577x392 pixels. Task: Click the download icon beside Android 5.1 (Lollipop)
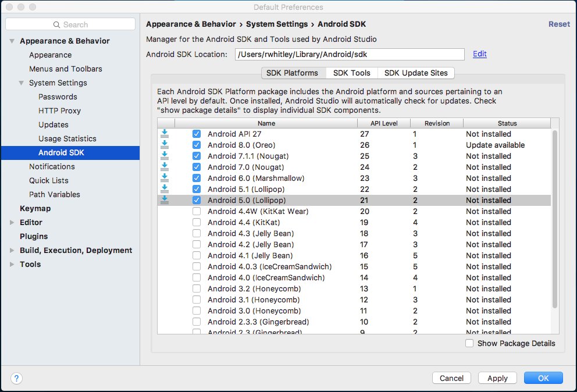tap(165, 189)
